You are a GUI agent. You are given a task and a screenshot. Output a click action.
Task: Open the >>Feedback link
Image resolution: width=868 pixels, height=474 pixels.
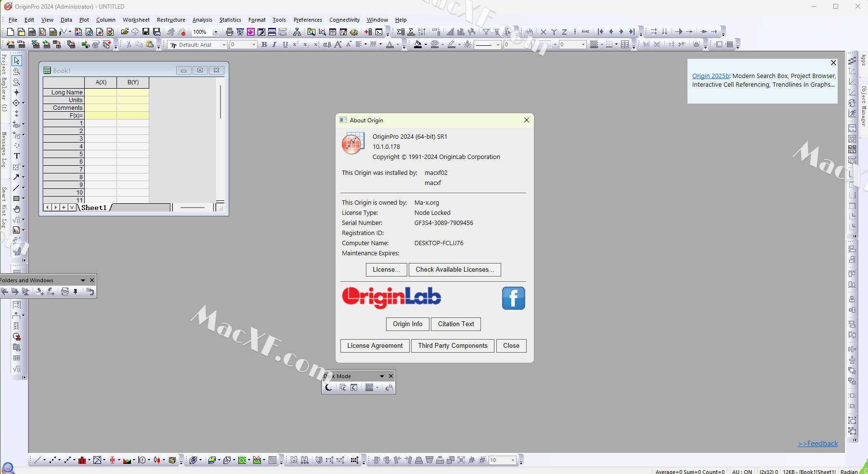pyautogui.click(x=817, y=444)
